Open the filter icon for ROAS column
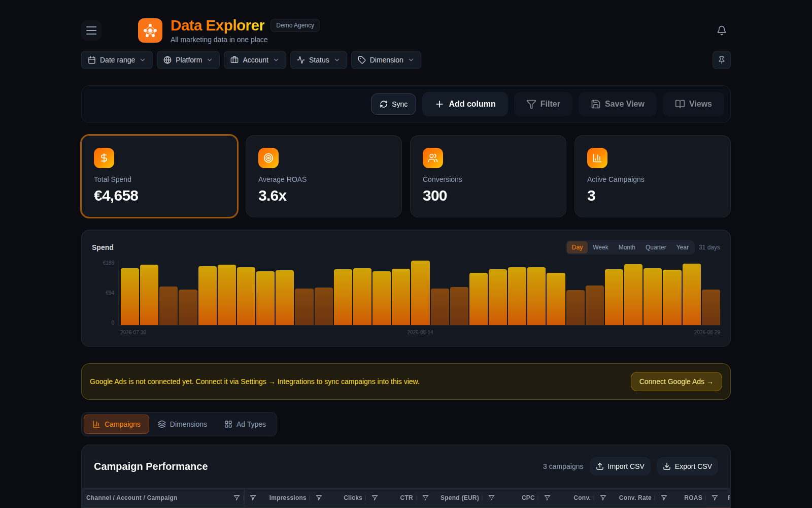 (715, 498)
